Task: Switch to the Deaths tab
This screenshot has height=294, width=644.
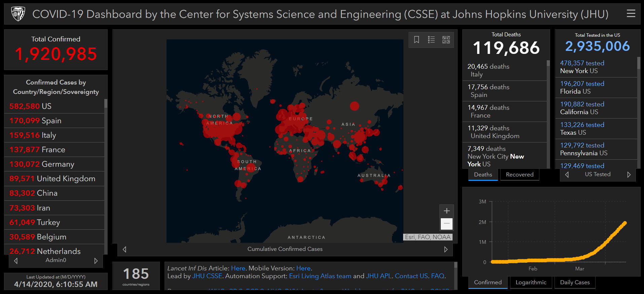Action: point(483,175)
